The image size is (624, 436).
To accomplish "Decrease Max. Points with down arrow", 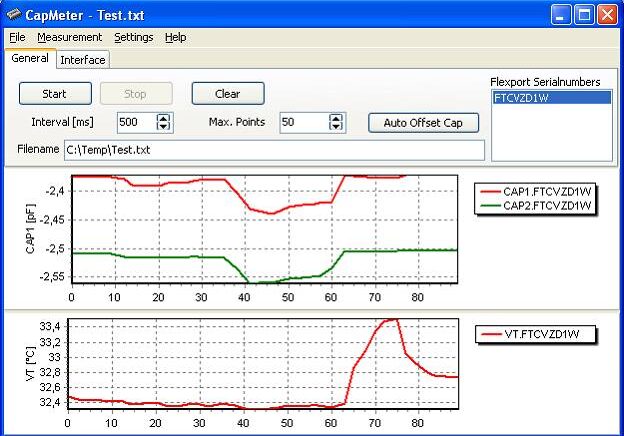I will pos(336,127).
